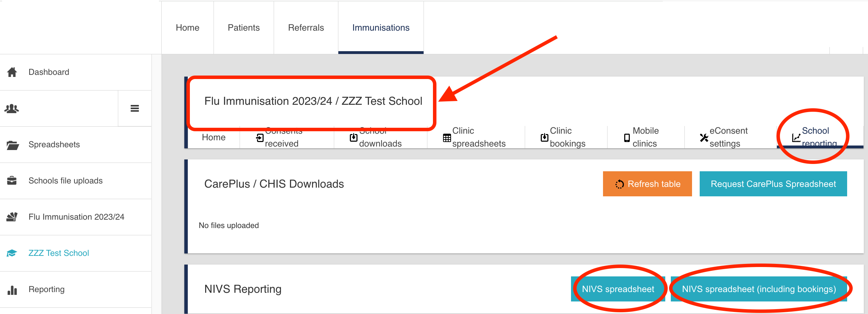Go to the Referrals tab
Screen dimensions: 868x314
tap(306, 28)
